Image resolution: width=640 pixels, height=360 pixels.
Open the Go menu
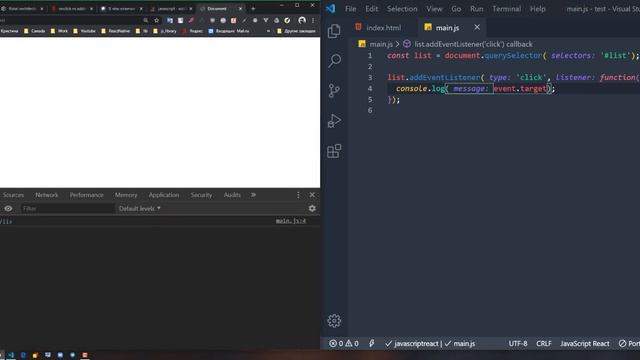[456, 9]
